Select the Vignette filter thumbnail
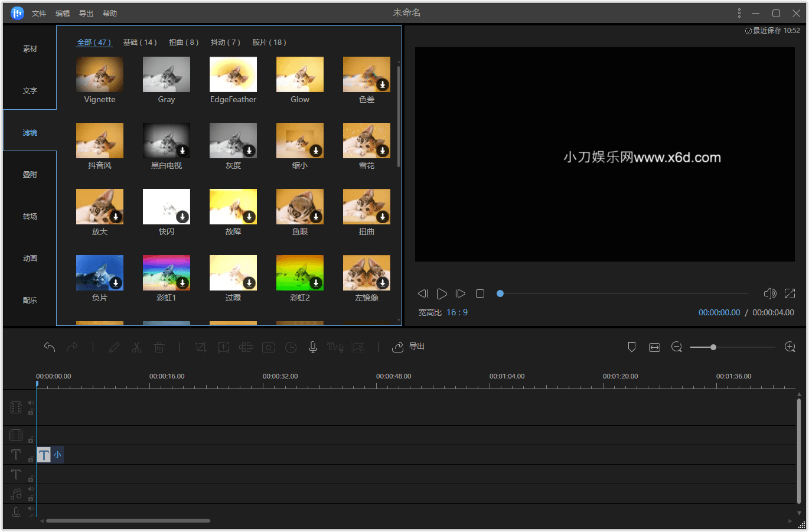Screen dimensions: 809x532 100,74
